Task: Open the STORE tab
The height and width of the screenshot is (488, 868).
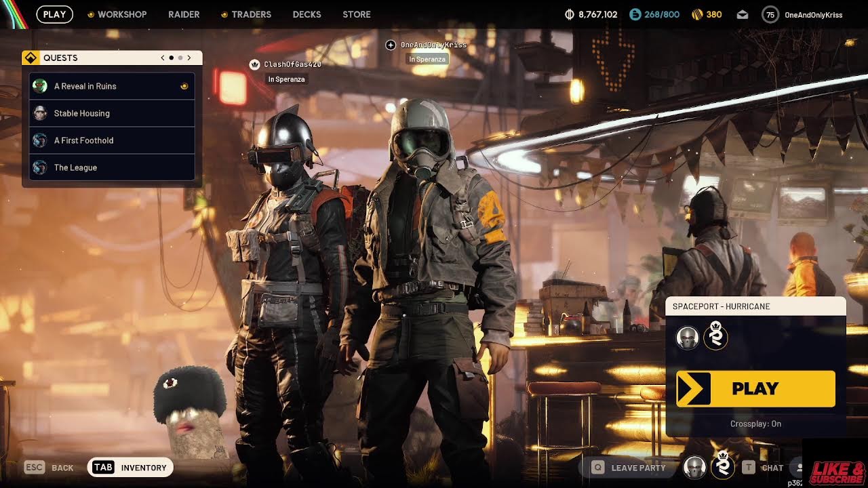Action: click(357, 14)
